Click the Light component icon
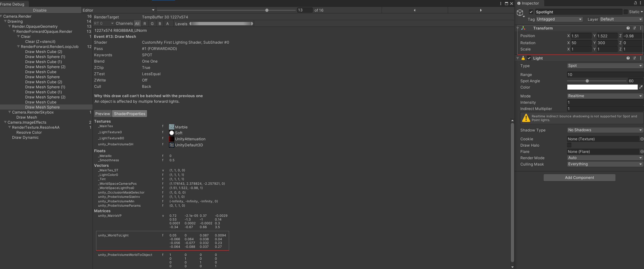644x269 pixels. click(x=523, y=58)
